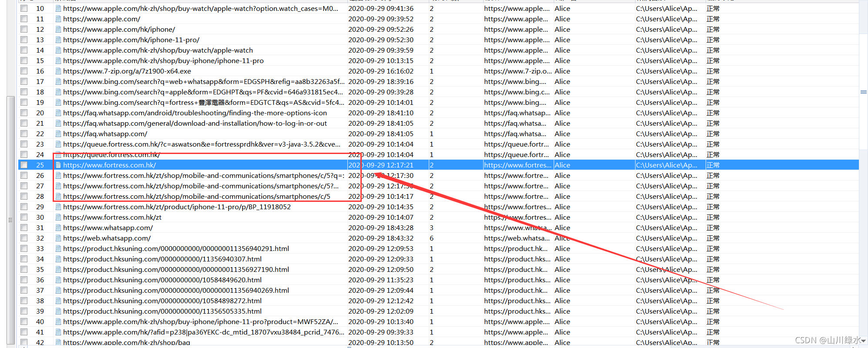Click page icon of buy-iphone/iphone-11-pro row 15
Screen dimensions: 868x348
58,60
